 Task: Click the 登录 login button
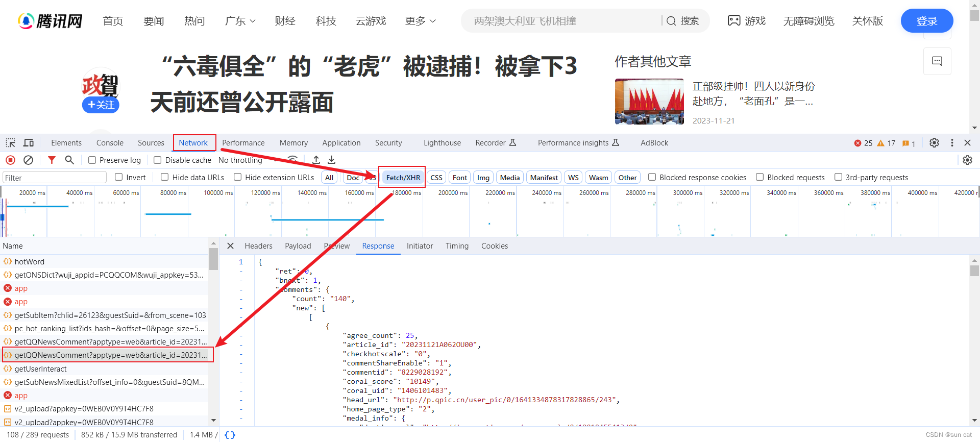coord(927,21)
